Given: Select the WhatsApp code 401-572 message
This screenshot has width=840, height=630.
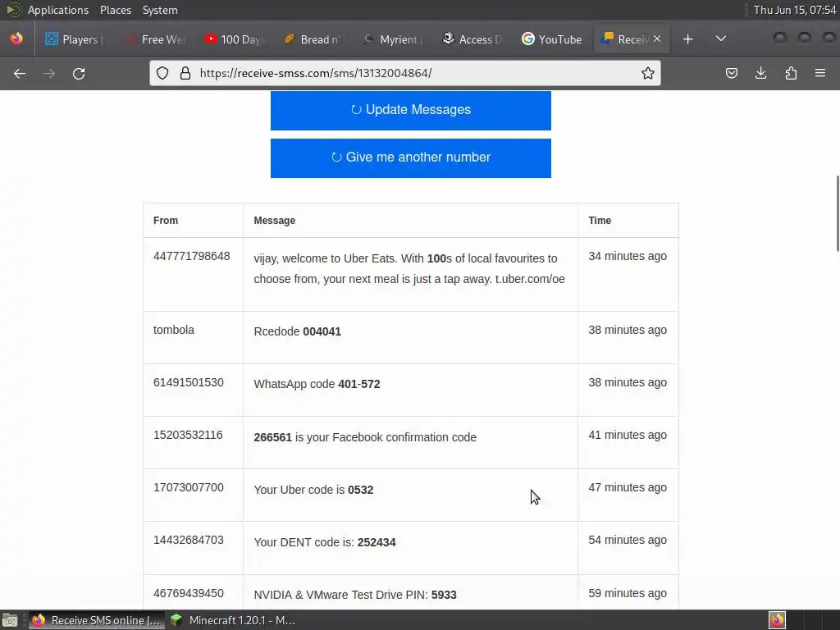Looking at the screenshot, I should pyautogui.click(x=317, y=384).
